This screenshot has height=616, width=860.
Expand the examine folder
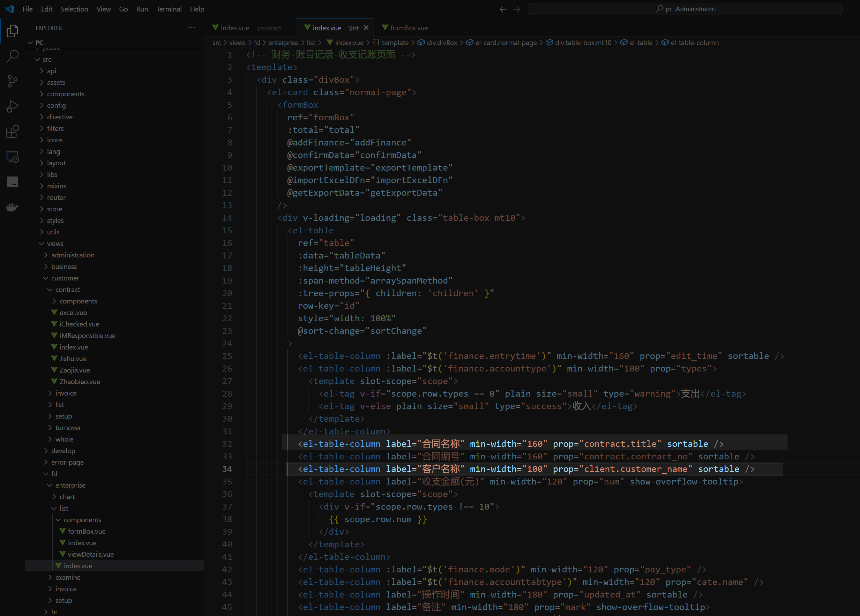click(x=50, y=577)
